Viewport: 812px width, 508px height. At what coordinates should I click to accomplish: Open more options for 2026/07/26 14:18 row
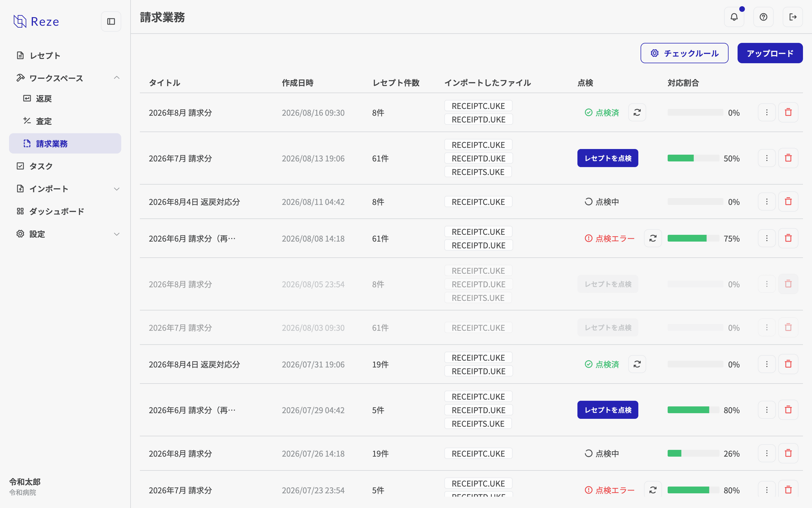click(767, 454)
